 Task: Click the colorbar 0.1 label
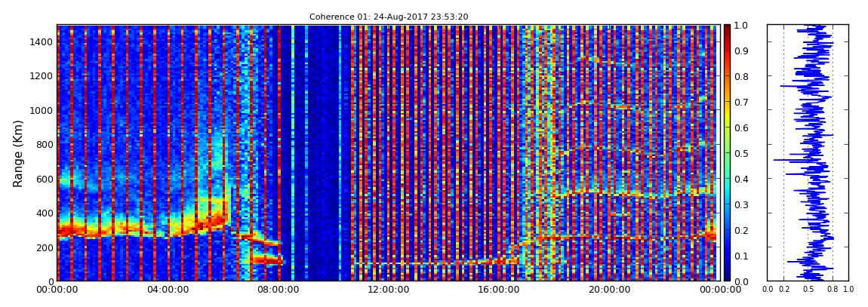pos(740,256)
